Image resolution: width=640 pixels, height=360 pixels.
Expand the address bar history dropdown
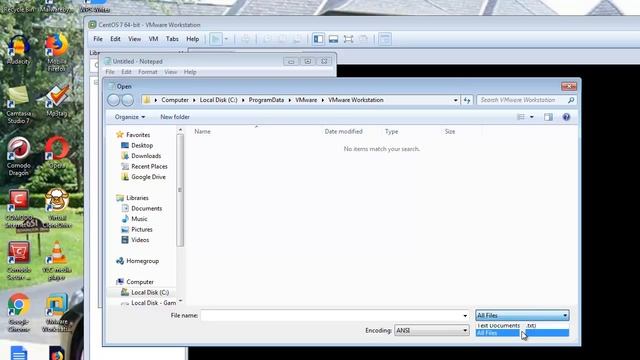click(456, 100)
